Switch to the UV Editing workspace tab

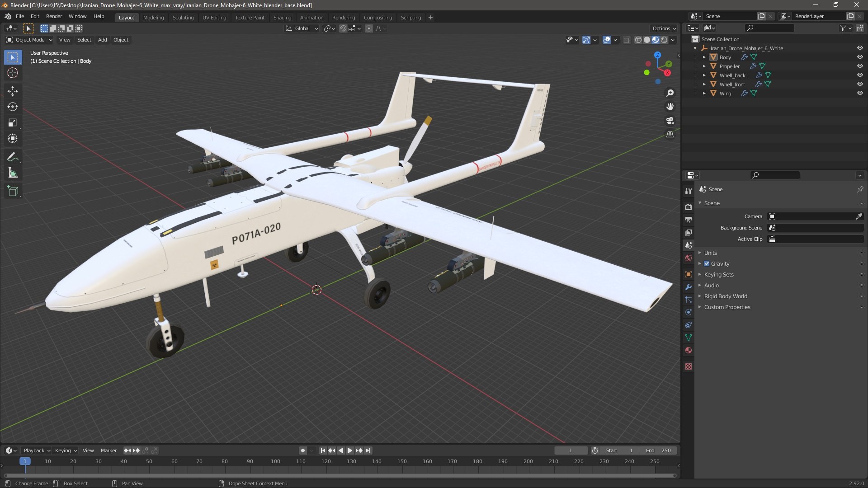click(214, 18)
